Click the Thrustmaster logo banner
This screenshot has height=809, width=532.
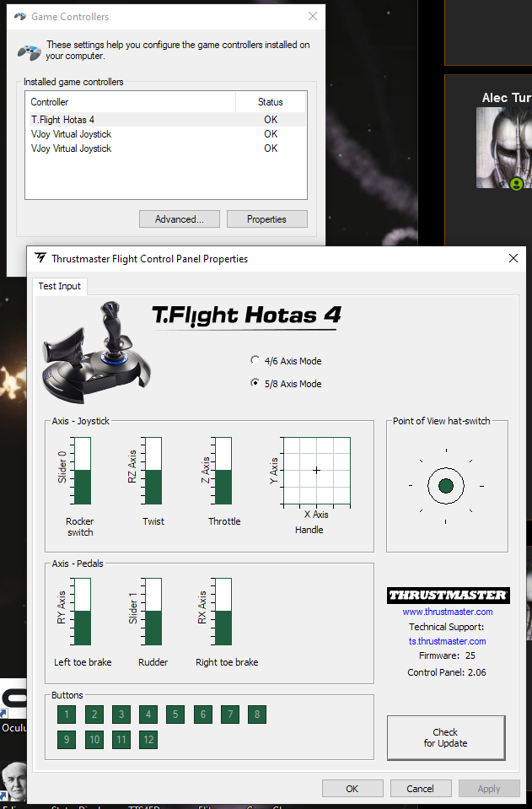tap(448, 595)
